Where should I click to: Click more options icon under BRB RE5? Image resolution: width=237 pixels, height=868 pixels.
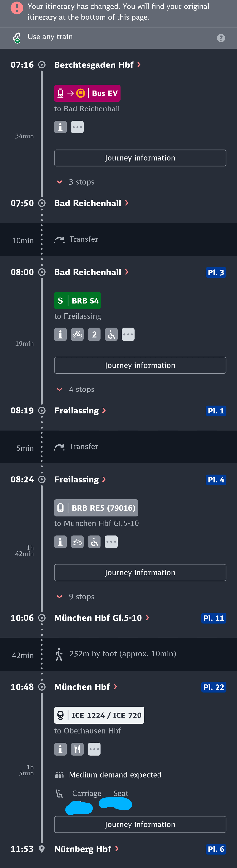[x=111, y=542]
